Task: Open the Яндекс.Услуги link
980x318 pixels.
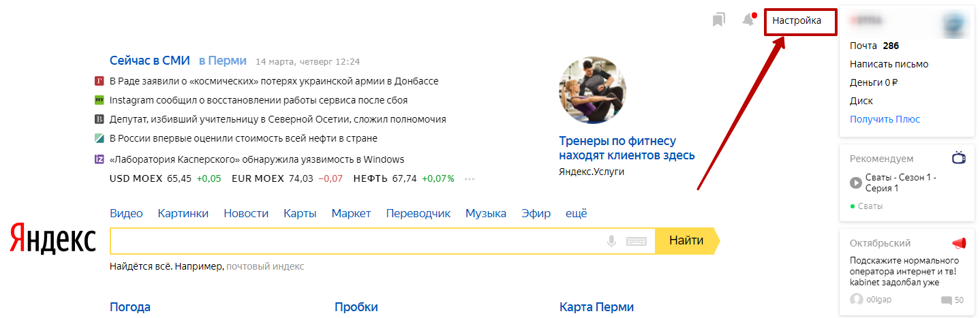Action: [x=592, y=172]
